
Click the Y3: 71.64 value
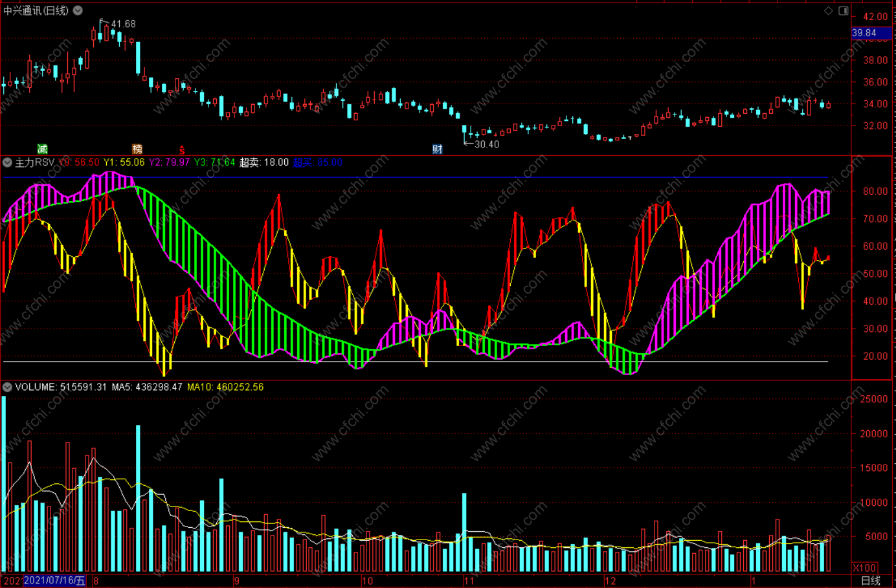coord(215,162)
